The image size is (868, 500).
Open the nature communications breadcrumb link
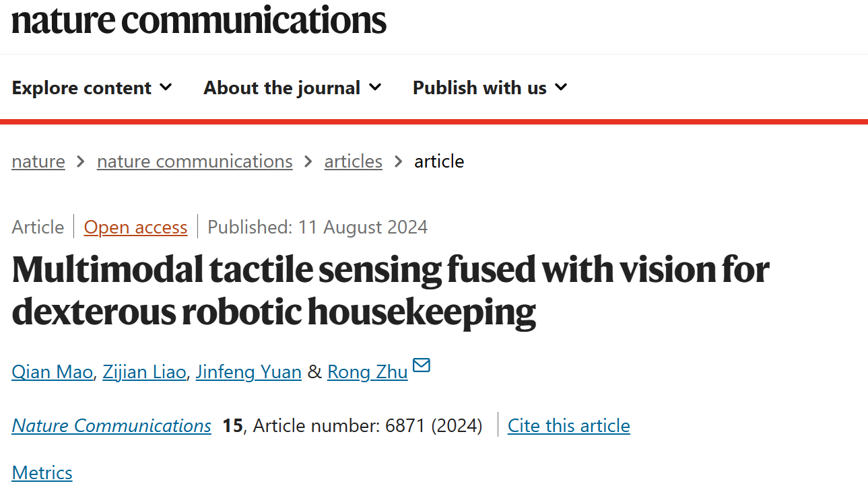click(195, 162)
